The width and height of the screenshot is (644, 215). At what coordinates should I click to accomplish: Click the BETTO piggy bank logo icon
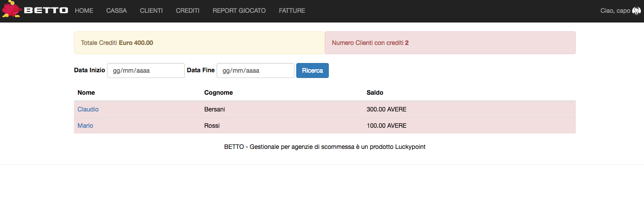[12, 10]
